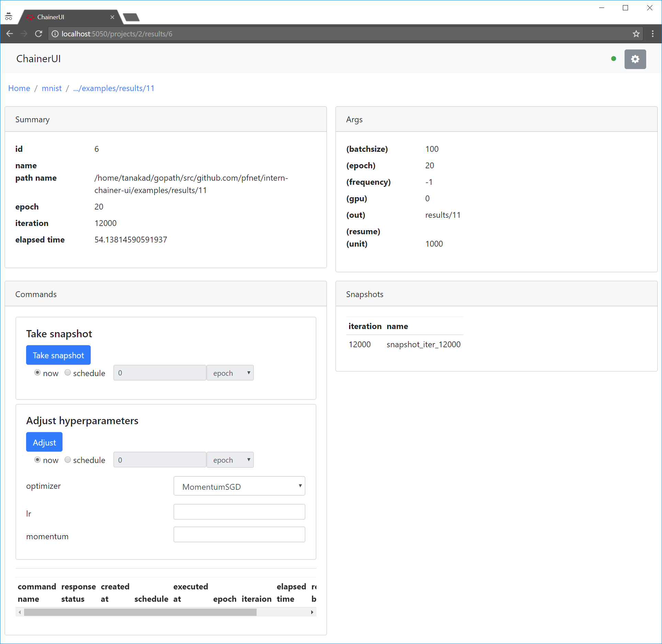
Task: Focus the lr input field
Action: [239, 512]
